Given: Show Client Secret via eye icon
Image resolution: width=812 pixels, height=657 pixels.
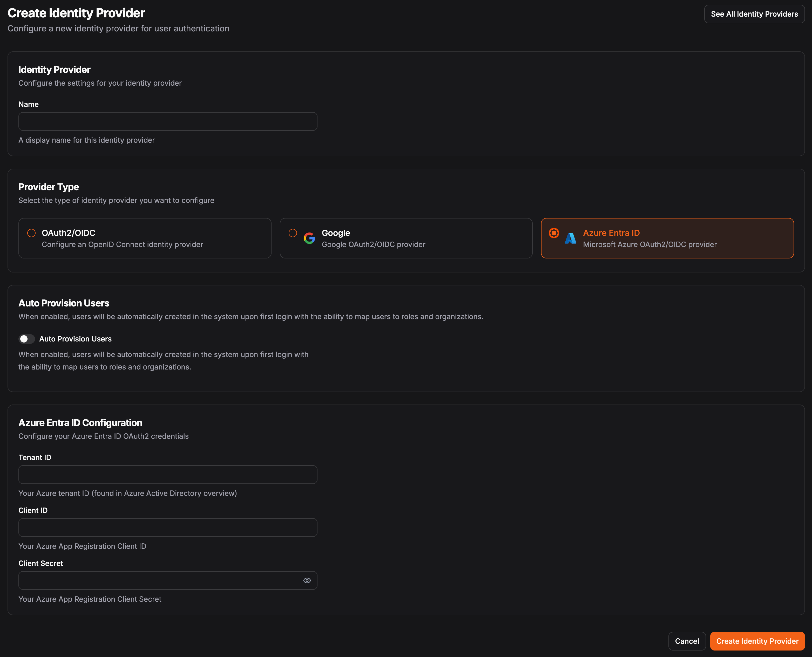Looking at the screenshot, I should (307, 580).
